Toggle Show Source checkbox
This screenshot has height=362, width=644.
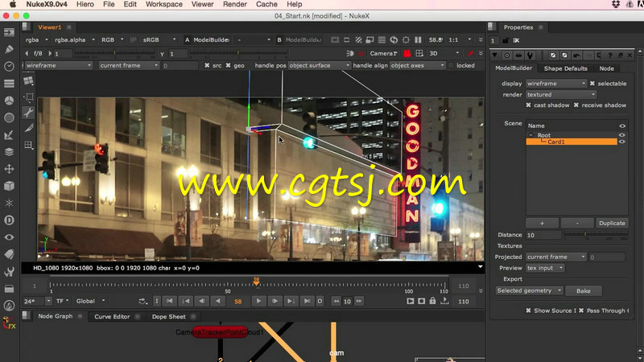tap(529, 311)
